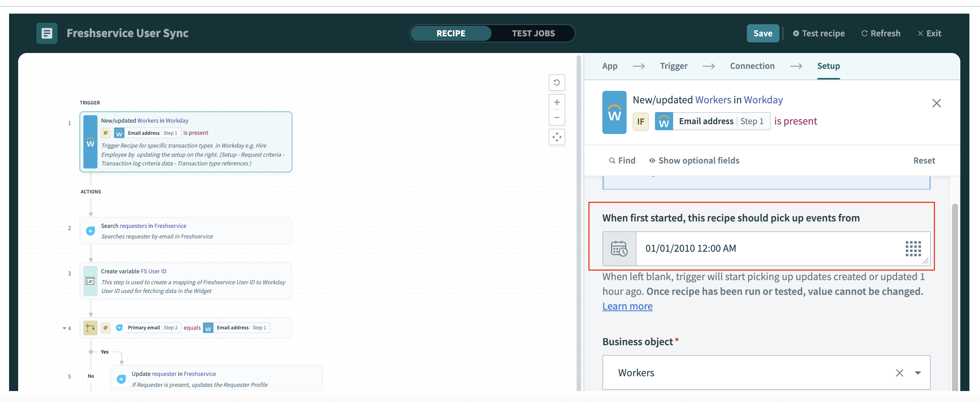The width and height of the screenshot is (980, 402).
Task: Click the IF badge in setup panel header
Action: pyautogui.click(x=641, y=122)
